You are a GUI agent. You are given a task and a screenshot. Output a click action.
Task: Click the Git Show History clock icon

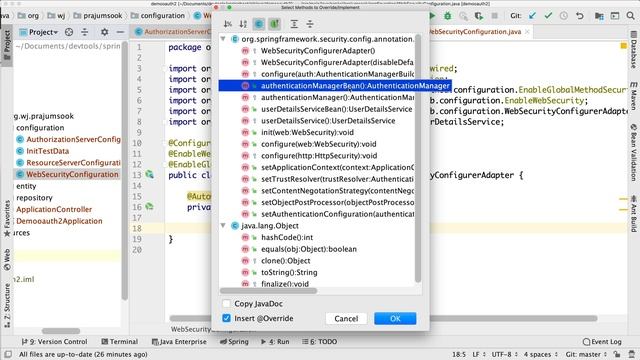click(x=564, y=16)
